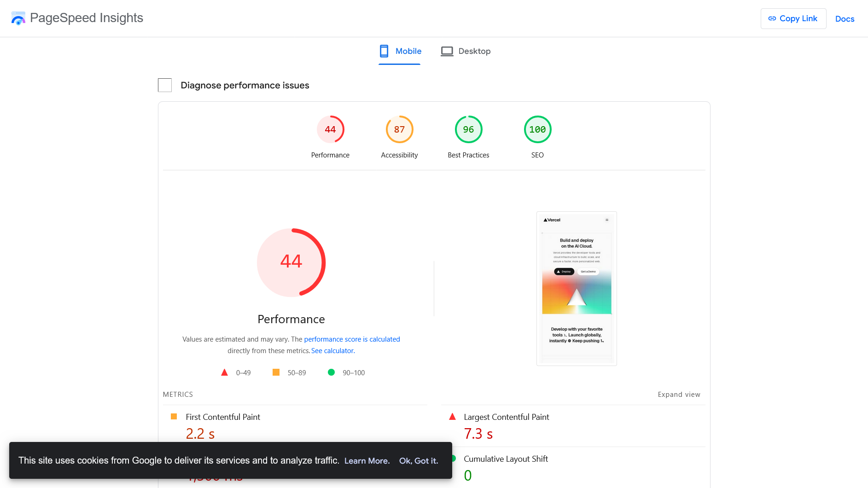This screenshot has width=868, height=488.
Task: Select the Performance score gauge 44
Action: [330, 129]
